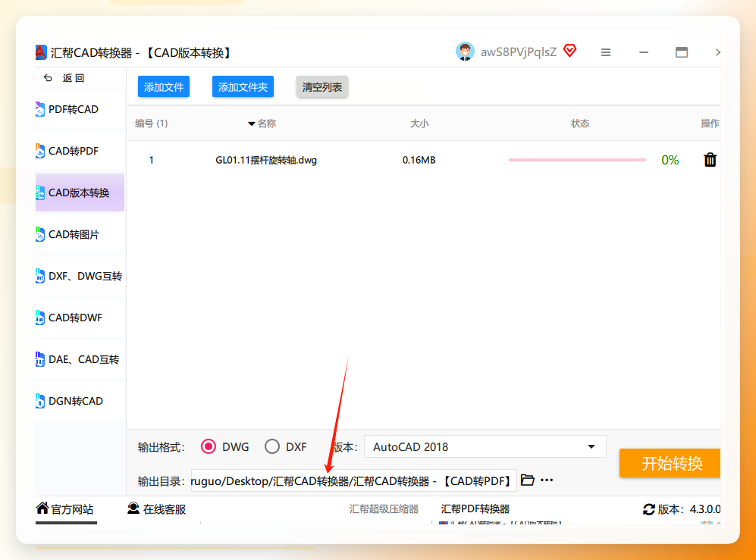Click the pink conversion progress bar

[577, 160]
